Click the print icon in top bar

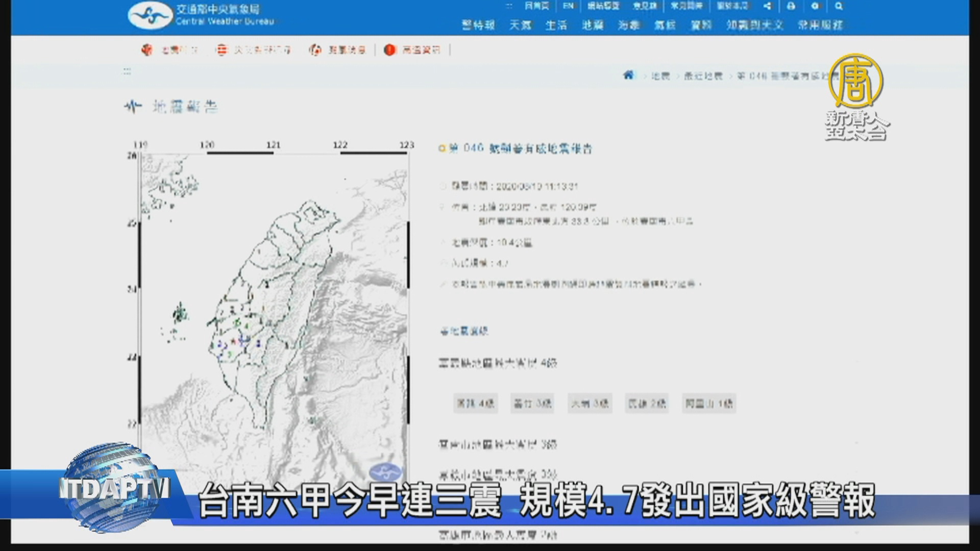click(x=791, y=6)
